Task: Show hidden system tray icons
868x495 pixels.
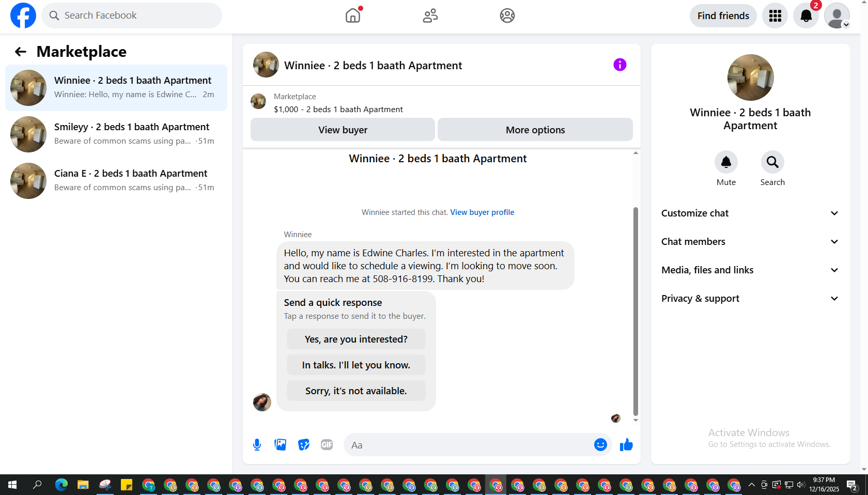Action: 752,485
